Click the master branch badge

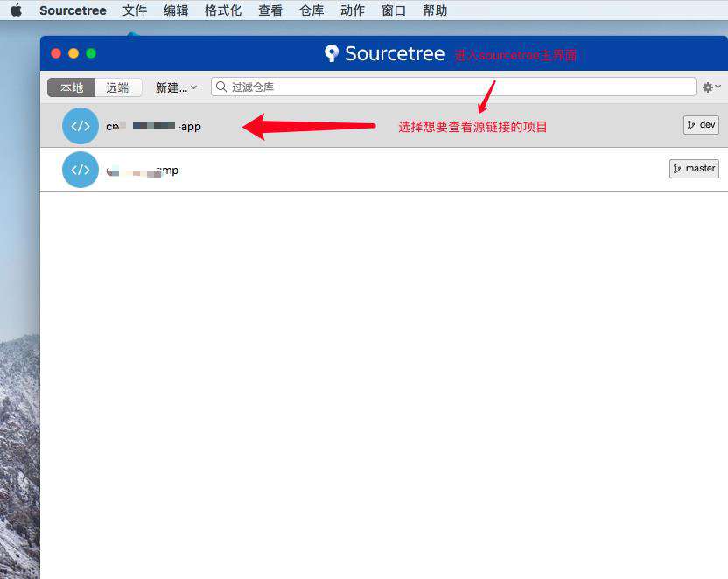694,169
